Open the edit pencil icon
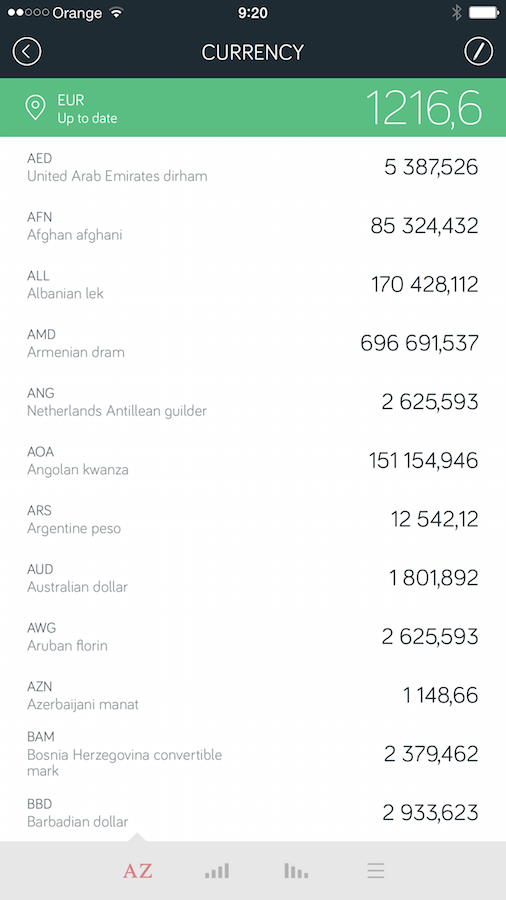506x900 pixels. (x=478, y=52)
